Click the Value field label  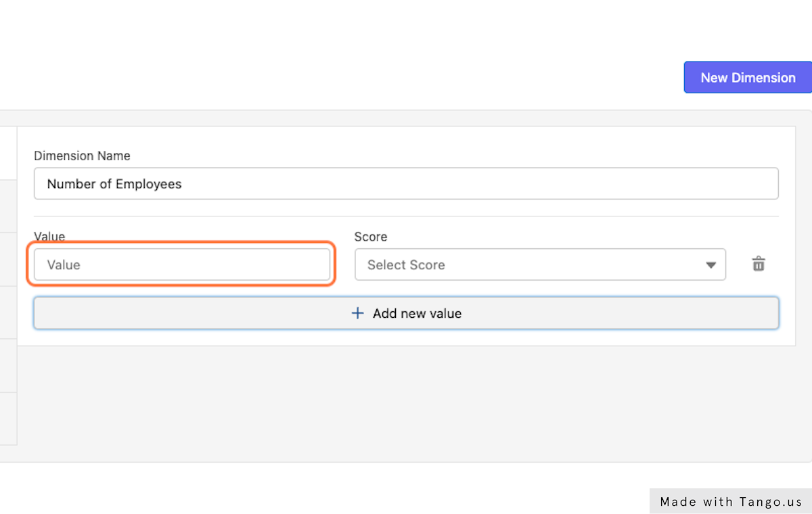pos(49,237)
